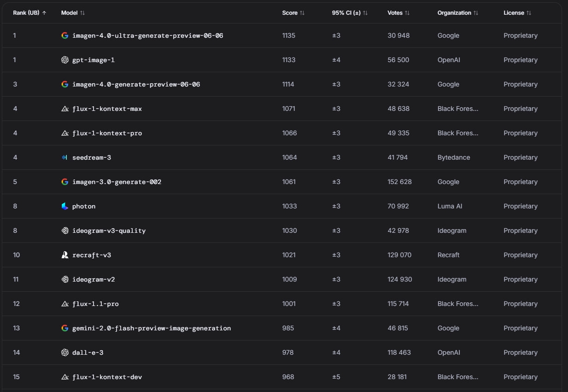Click the OpenAI logo next to dall-e-3
Viewport: 568px width, 392px height.
click(64, 352)
